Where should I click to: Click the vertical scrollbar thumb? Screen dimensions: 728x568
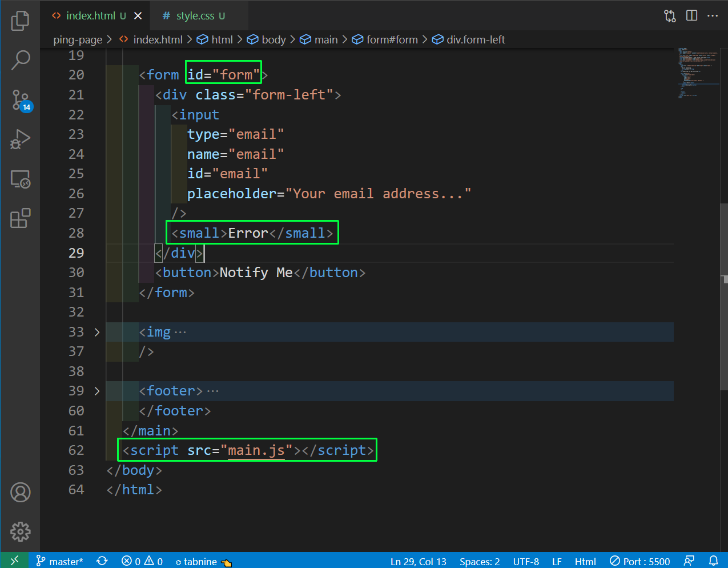pyautogui.click(x=723, y=297)
